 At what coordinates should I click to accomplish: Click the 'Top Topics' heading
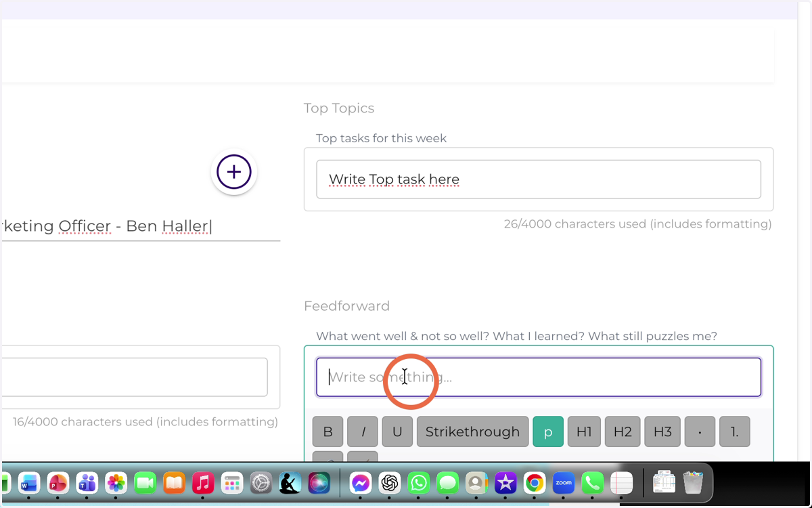point(339,108)
